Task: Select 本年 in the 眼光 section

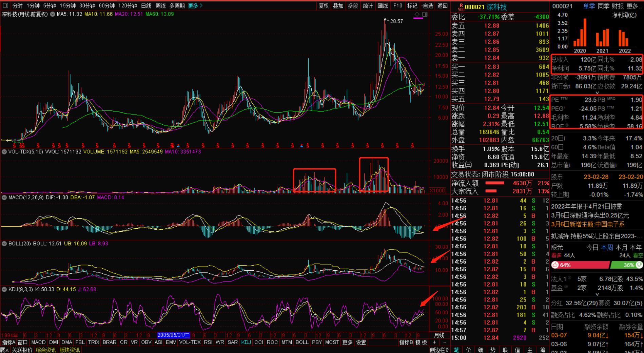Action: click(x=636, y=248)
